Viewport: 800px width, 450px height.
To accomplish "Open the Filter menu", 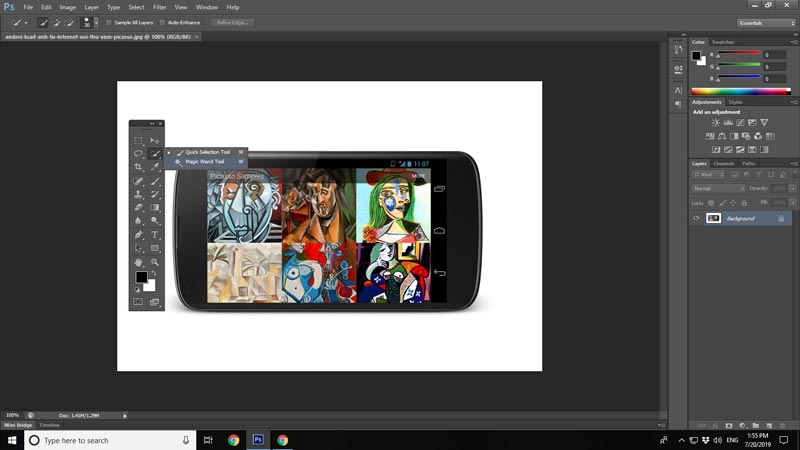I will click(x=160, y=7).
